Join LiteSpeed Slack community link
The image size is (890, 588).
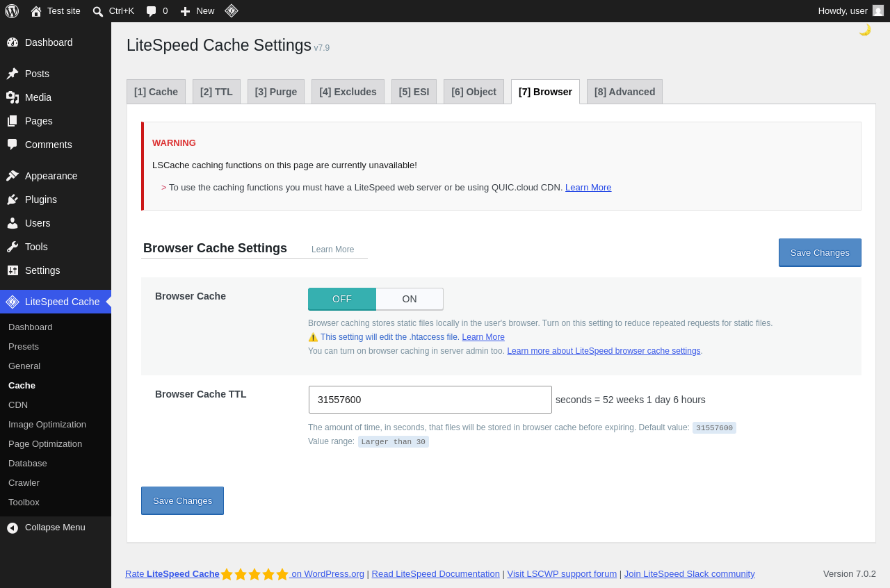[690, 574]
